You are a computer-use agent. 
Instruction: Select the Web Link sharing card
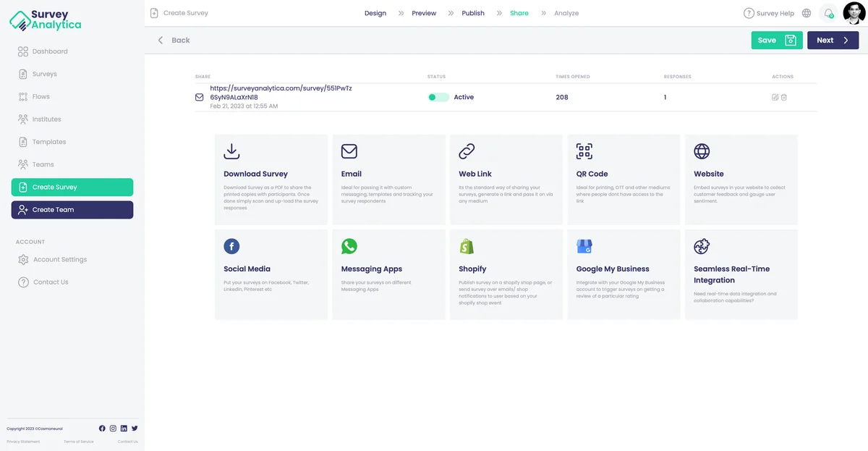click(506, 179)
